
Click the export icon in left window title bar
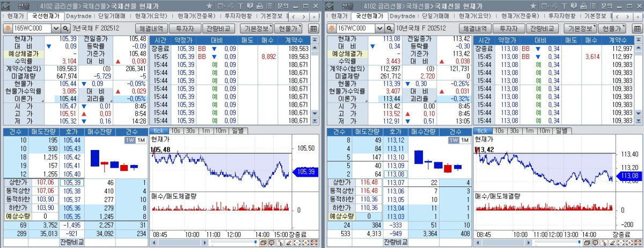222,6
